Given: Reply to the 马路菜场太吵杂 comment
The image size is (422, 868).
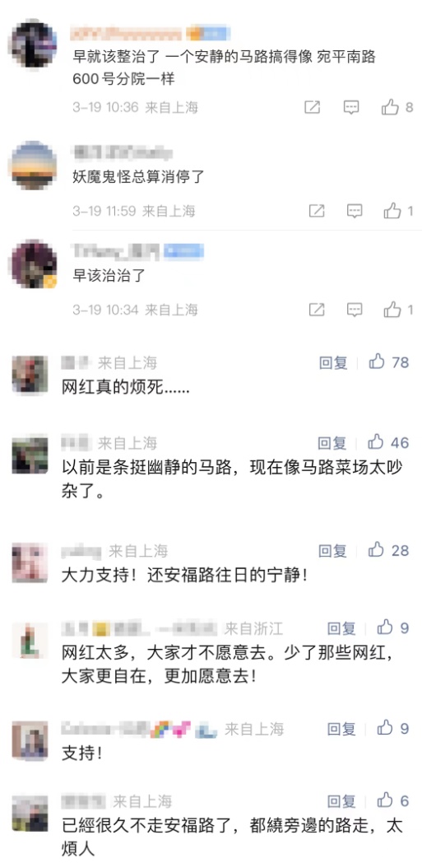Looking at the screenshot, I should [x=332, y=443].
